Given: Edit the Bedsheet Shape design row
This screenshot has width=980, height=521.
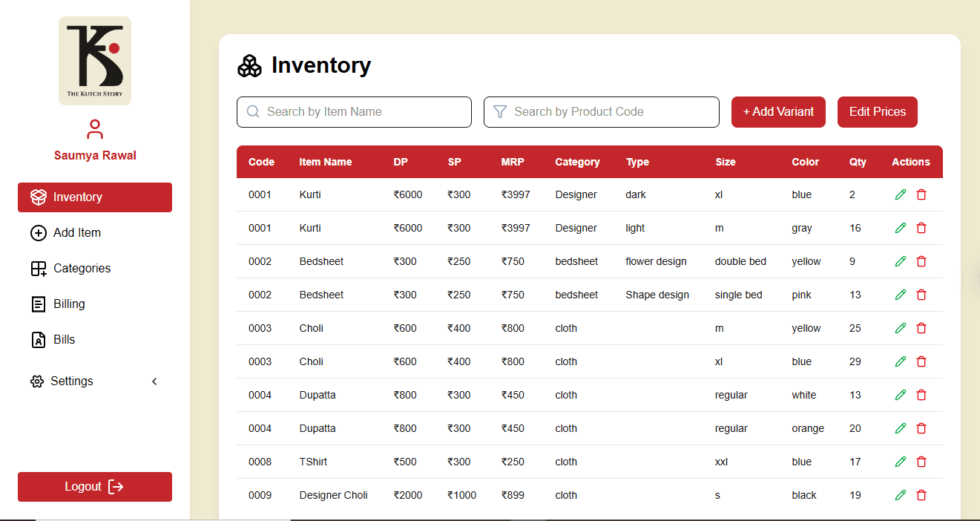Looking at the screenshot, I should click(x=901, y=295).
